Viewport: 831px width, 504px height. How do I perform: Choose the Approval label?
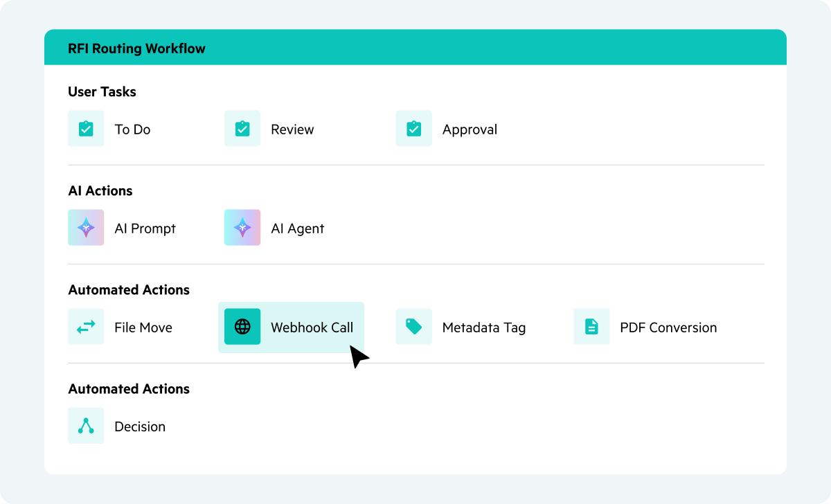point(470,130)
